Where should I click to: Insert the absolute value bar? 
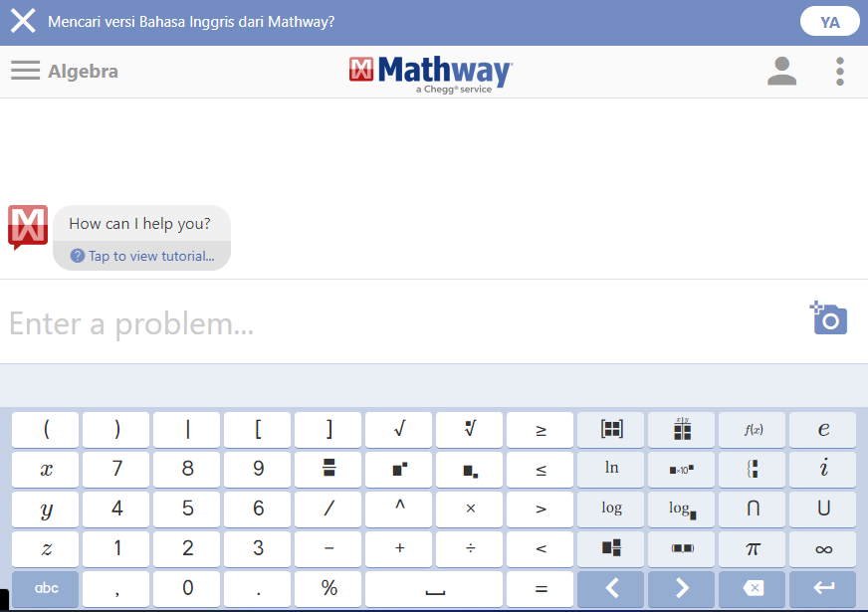[x=187, y=430]
